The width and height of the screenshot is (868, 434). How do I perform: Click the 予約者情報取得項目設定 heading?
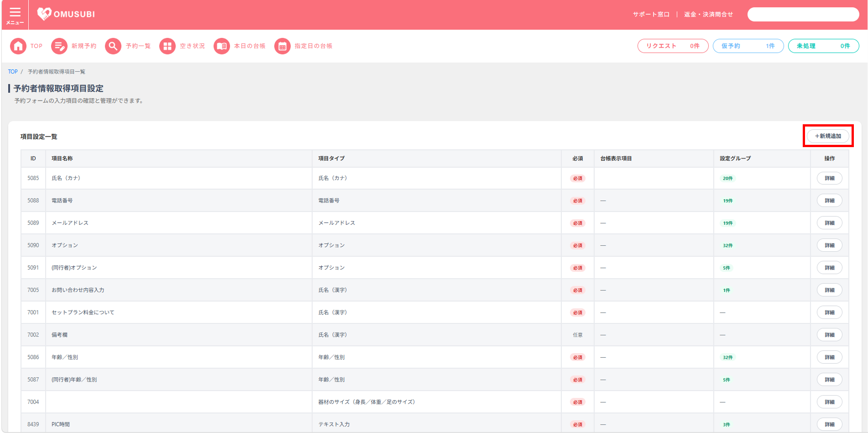(x=58, y=89)
